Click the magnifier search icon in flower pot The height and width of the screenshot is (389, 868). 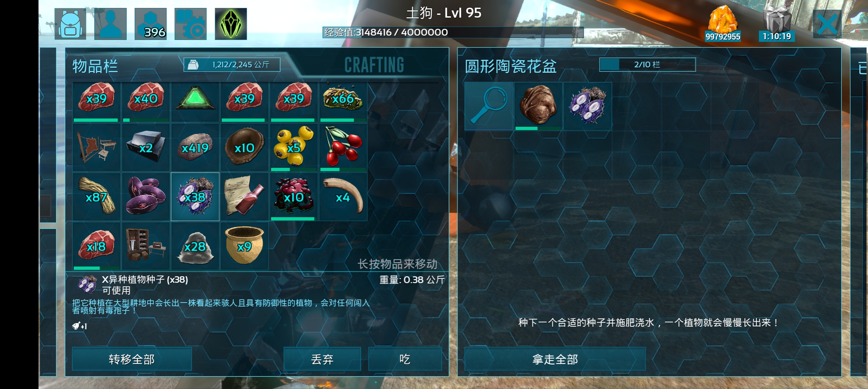pyautogui.click(x=489, y=106)
